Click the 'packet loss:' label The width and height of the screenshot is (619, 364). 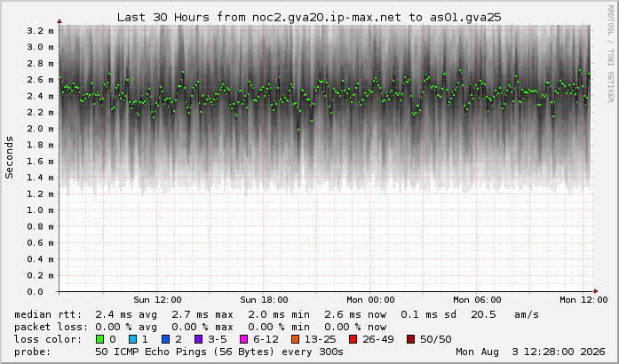pos(52,327)
